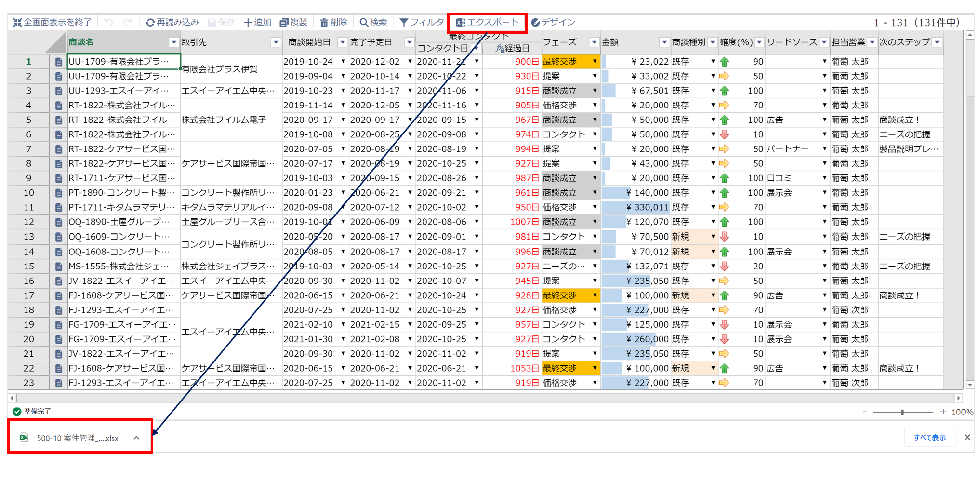
Task: Add a record with 追加
Action: click(257, 22)
